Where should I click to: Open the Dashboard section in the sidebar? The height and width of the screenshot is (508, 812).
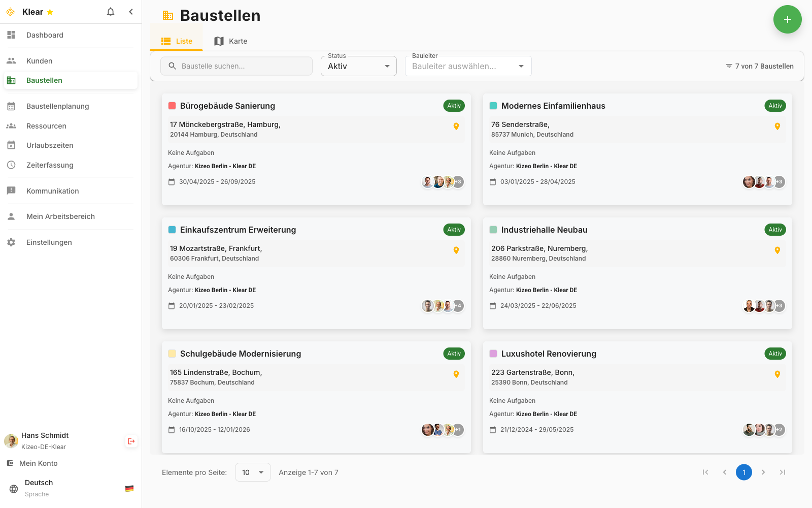(45, 35)
